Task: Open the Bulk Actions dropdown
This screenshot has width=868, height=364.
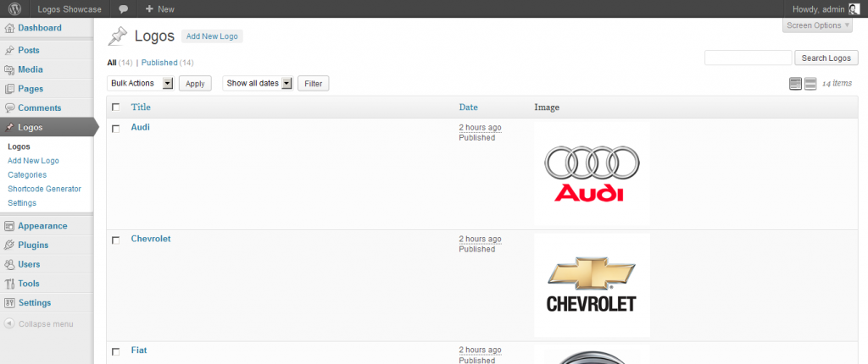Action: pos(141,83)
